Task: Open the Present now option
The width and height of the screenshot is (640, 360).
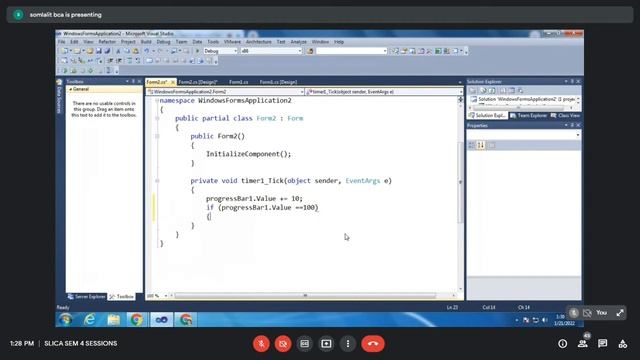Action: tap(326, 344)
